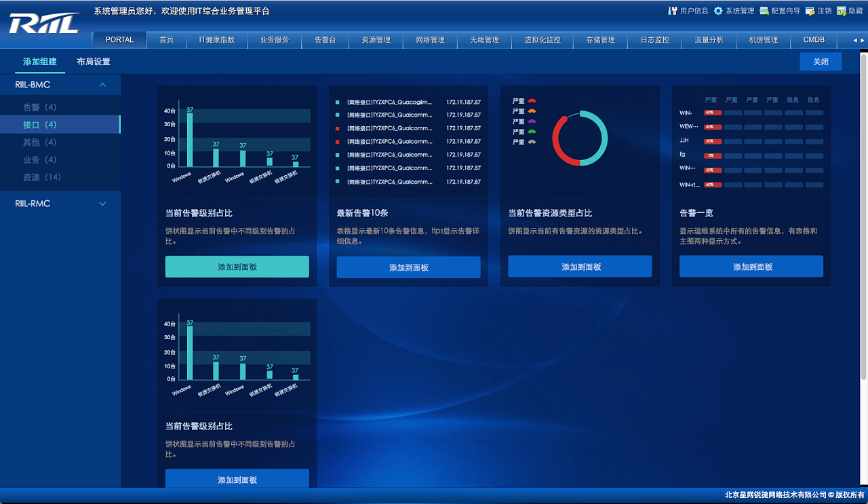Click the 关闭 button

coord(821,62)
